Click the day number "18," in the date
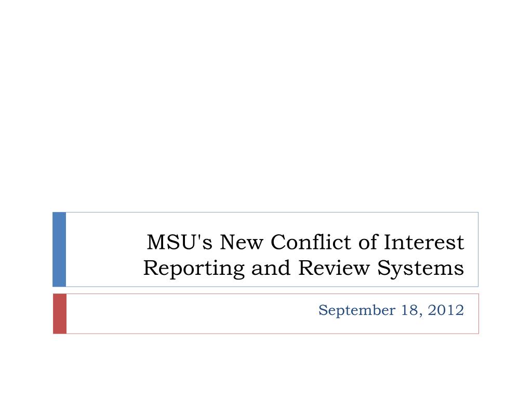The image size is (532, 399). pos(411,311)
